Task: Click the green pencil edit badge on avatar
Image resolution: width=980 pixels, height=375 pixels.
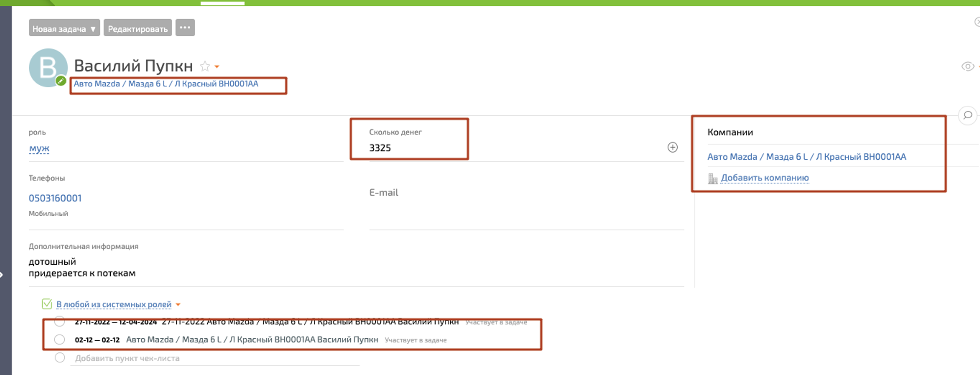Action: coord(61,81)
